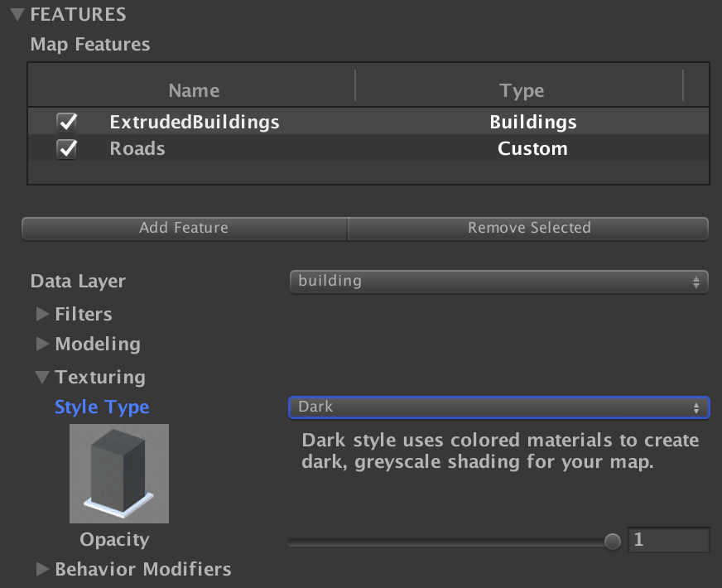Click the Remove Selected button
The height and width of the screenshot is (588, 722).
pos(528,228)
